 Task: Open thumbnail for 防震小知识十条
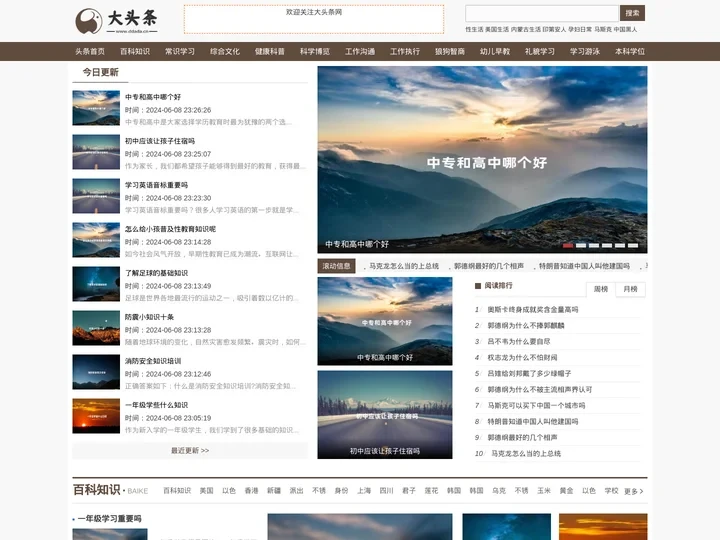point(96,328)
